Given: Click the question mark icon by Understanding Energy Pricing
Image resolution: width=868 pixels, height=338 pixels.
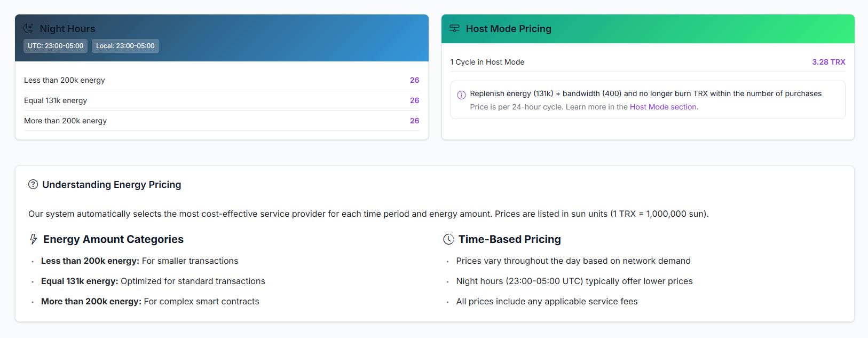Looking at the screenshot, I should (33, 185).
